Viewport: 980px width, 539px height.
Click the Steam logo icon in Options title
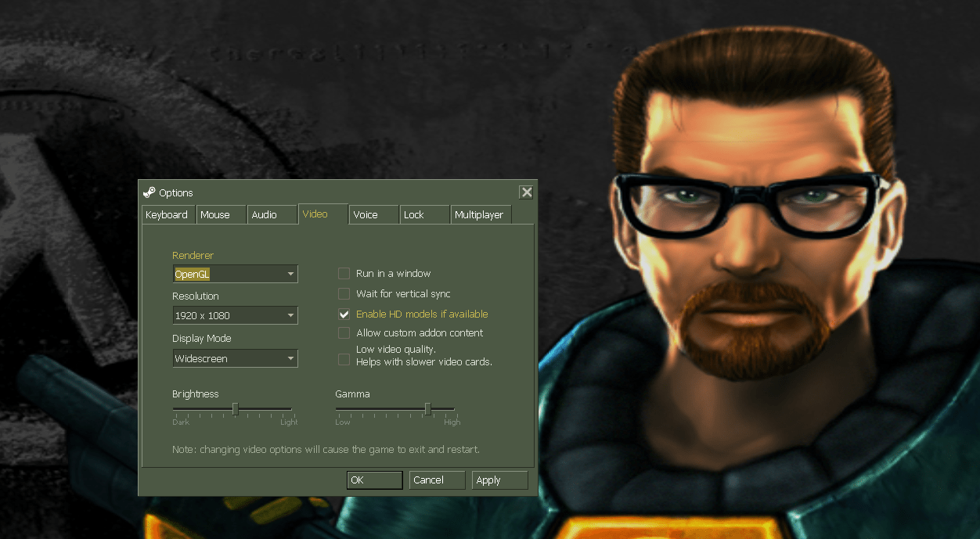point(149,192)
